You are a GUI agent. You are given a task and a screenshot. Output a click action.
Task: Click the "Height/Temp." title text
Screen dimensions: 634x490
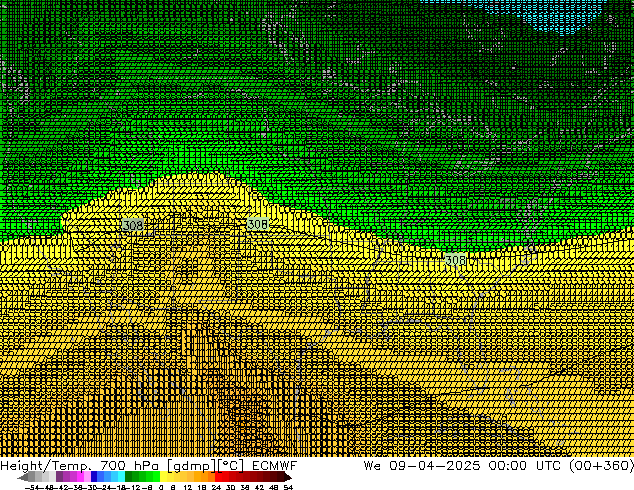click(x=44, y=466)
